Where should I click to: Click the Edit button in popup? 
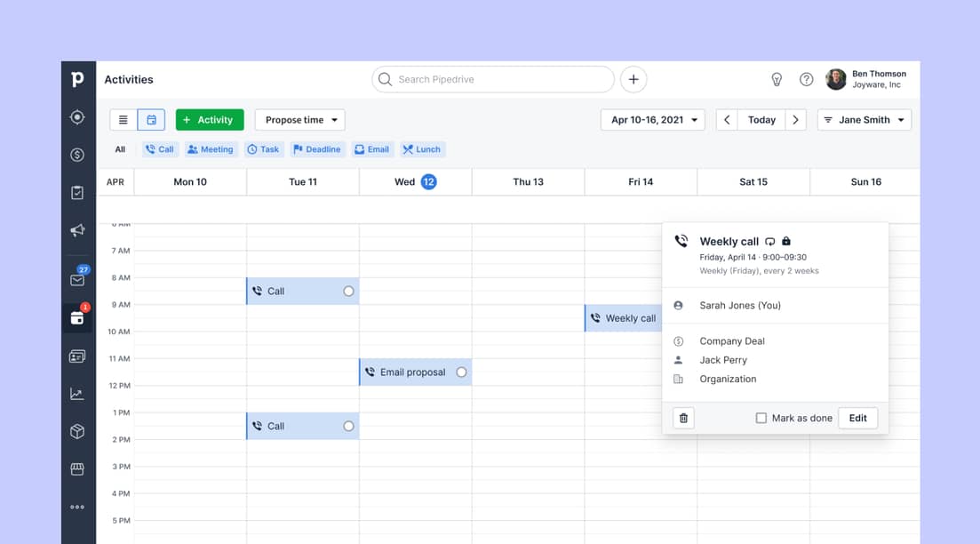point(857,418)
